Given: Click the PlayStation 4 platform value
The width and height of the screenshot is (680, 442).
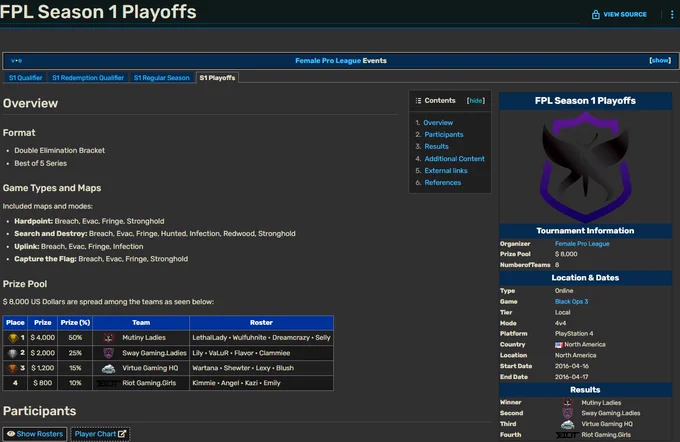Looking at the screenshot, I should [574, 334].
